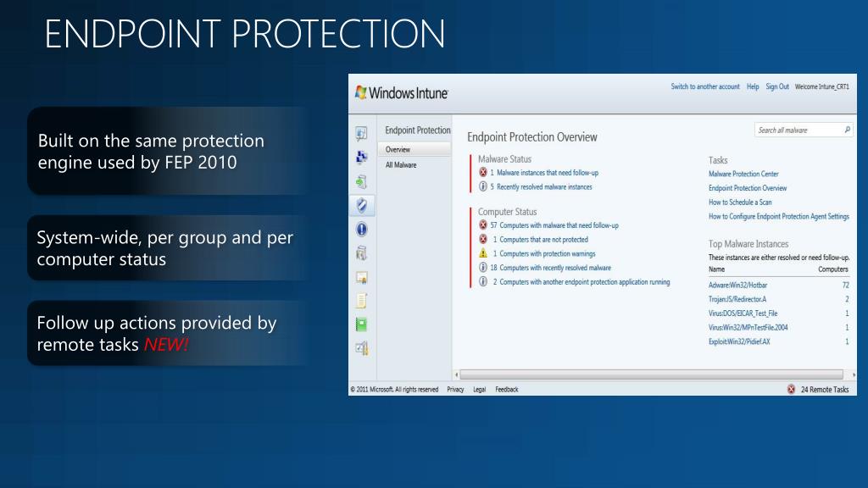The height and width of the screenshot is (488, 868).
Task: Open Trojan:JS/Redirector.A malware entry
Action: (737, 299)
